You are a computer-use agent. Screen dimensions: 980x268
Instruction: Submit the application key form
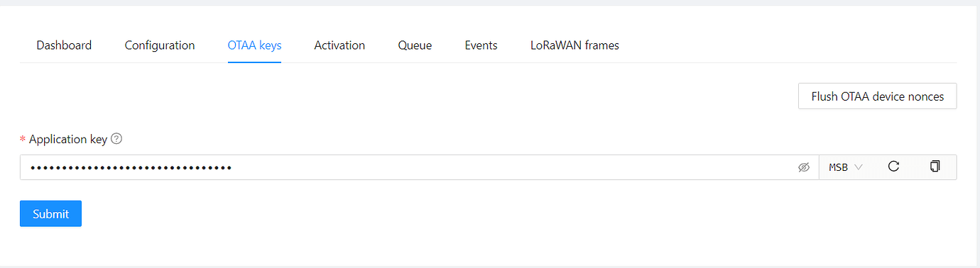(50, 213)
